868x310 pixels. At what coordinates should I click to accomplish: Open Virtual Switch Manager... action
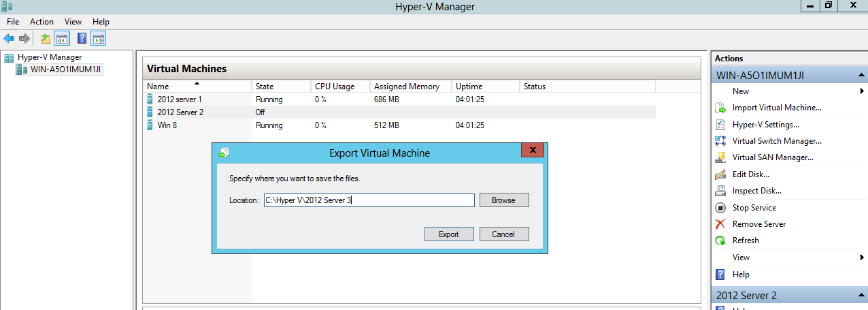[x=777, y=141]
